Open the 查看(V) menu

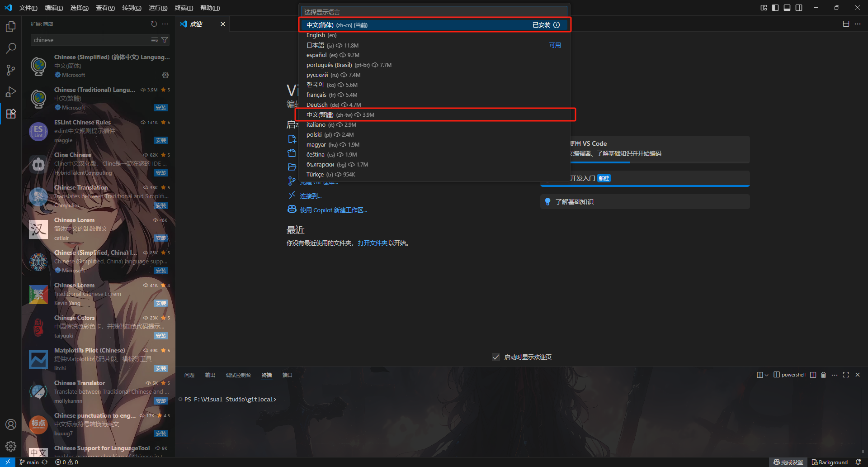[x=105, y=8]
